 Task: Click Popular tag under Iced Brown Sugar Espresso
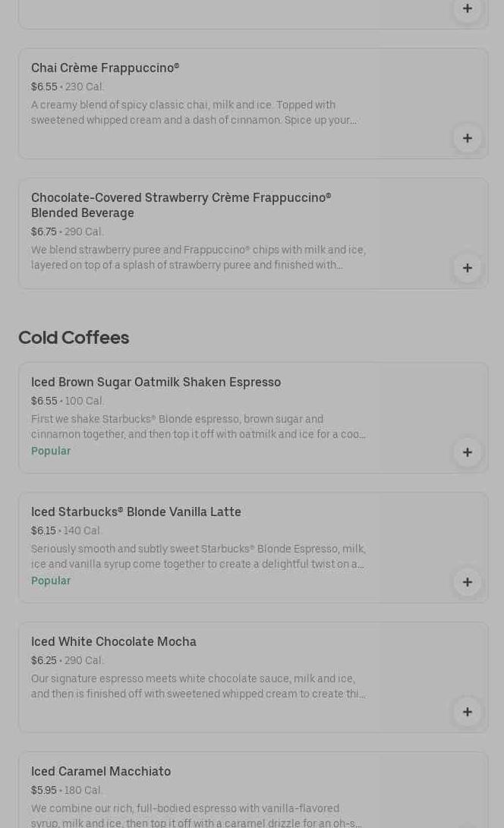51,452
